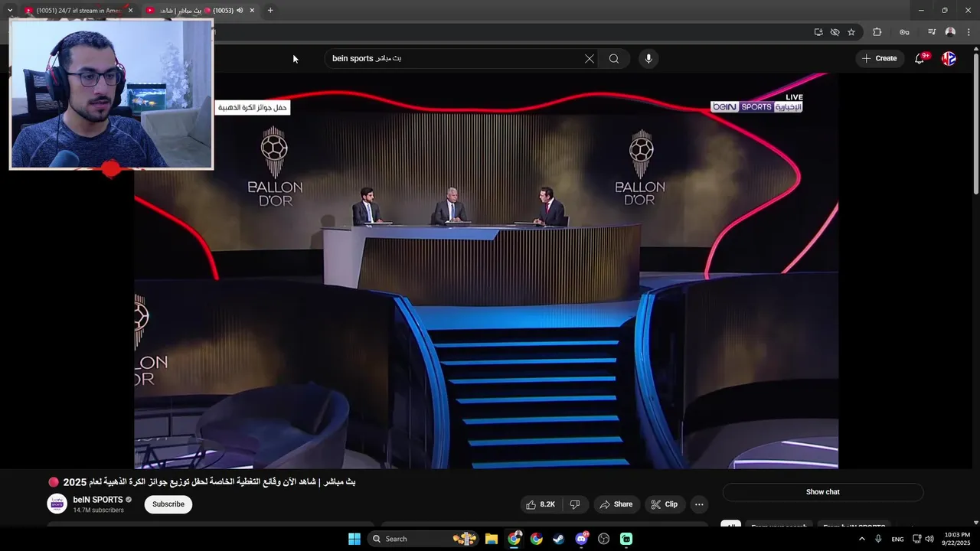The height and width of the screenshot is (551, 980).
Task: Click the Create button
Action: pyautogui.click(x=879, y=58)
